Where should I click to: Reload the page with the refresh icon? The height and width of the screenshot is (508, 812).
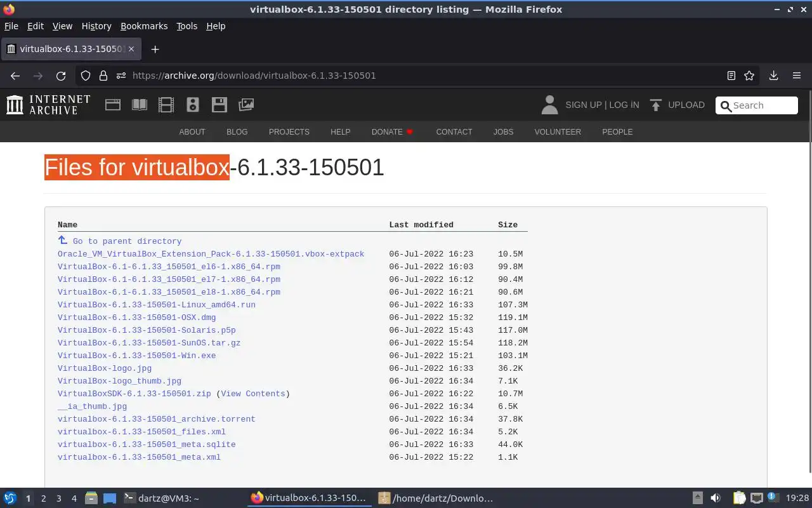click(x=61, y=76)
